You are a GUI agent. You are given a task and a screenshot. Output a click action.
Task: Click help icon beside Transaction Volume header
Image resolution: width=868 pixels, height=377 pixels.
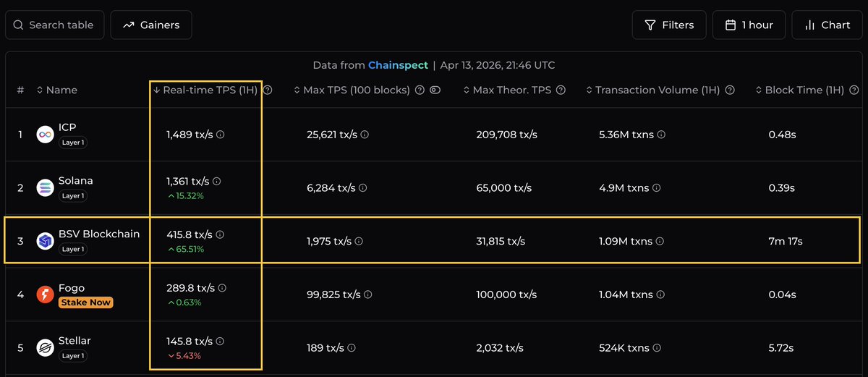731,90
